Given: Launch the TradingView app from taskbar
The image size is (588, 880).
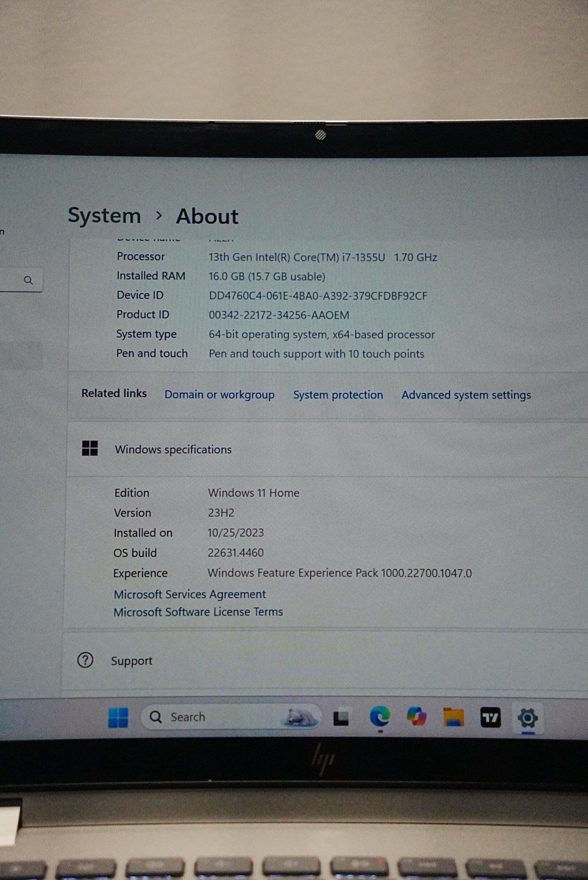Looking at the screenshot, I should pyautogui.click(x=490, y=718).
